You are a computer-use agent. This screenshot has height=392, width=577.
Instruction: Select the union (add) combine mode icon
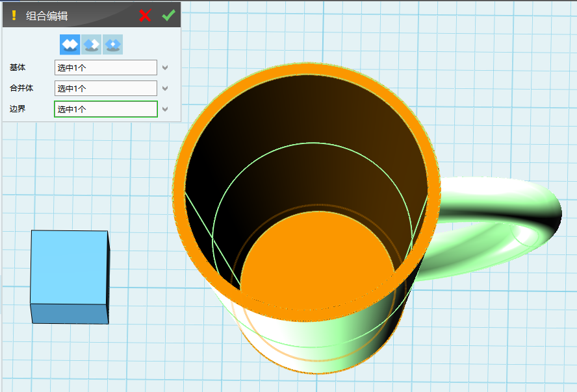(70, 44)
